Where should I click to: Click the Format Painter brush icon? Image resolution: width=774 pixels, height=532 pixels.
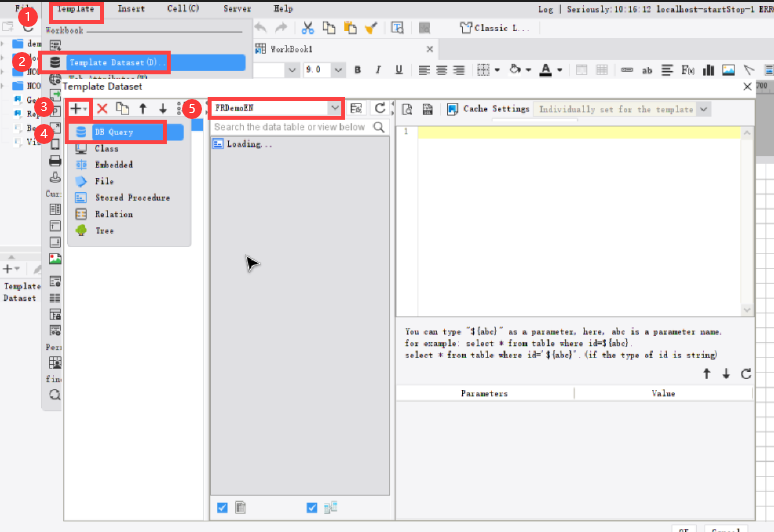pos(371,28)
